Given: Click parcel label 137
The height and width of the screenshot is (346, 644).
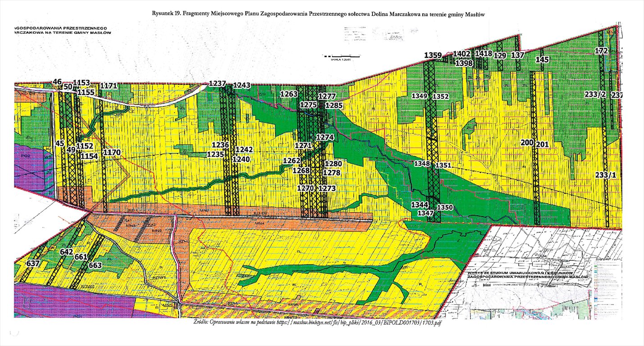Looking at the screenshot, I should [x=518, y=55].
